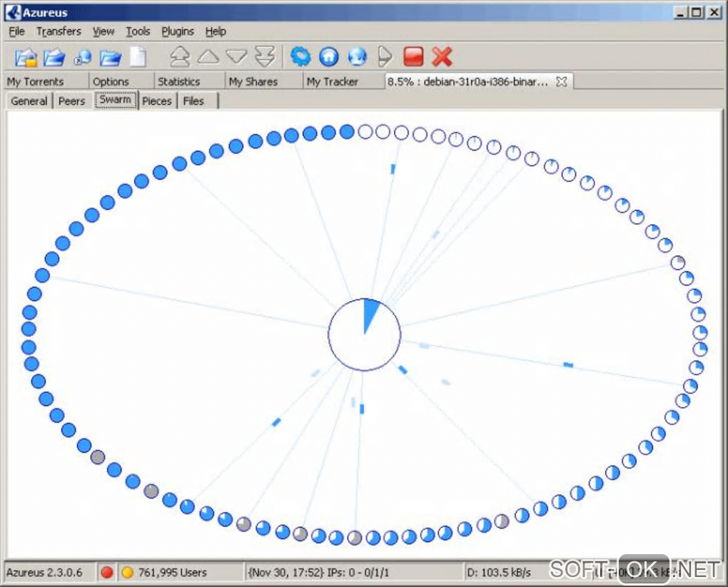Switch to the My Tracker tab
The image size is (728, 587).
click(x=332, y=82)
